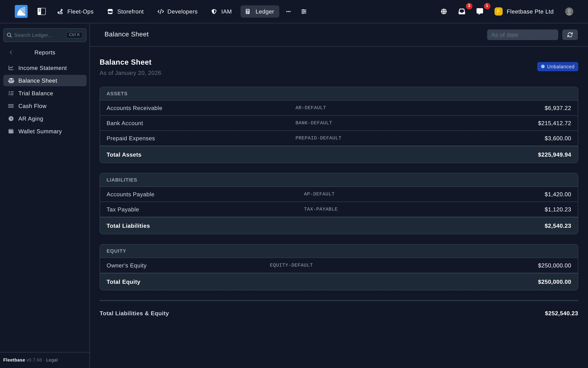Click the Wallet Summary wallet icon
This screenshot has height=368, width=588.
[x=11, y=131]
